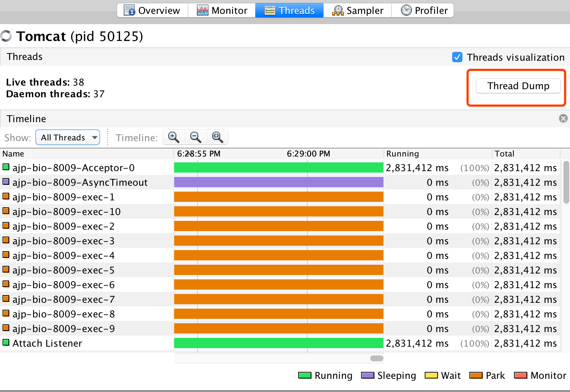Click the horizontal timeline scrollbar thumb
This screenshot has width=570, height=392.
[x=377, y=358]
